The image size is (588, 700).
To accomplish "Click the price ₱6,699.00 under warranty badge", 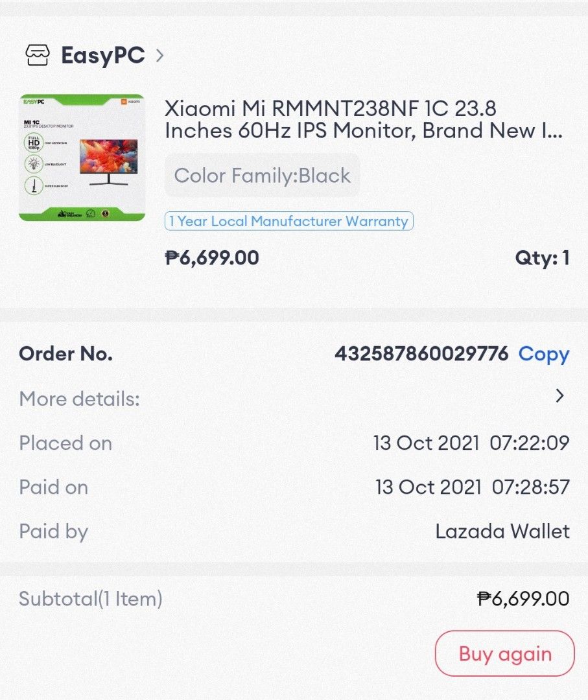I will 209,258.
